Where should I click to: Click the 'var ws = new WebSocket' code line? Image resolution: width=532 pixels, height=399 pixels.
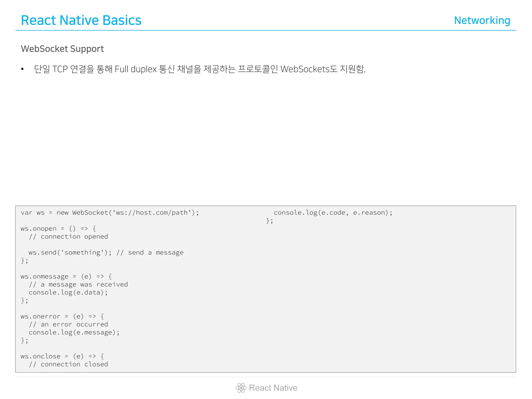[110, 213]
